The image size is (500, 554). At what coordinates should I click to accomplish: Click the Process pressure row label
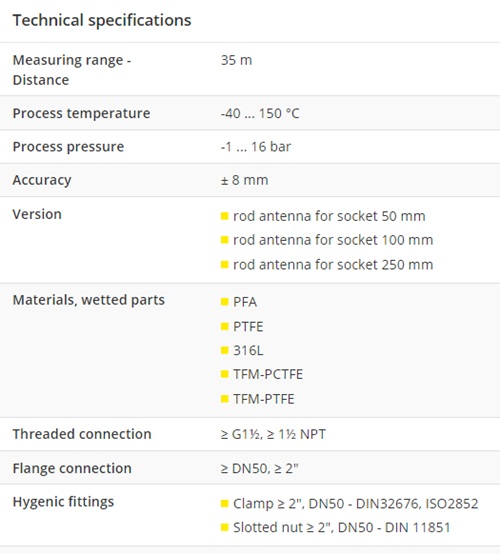(68, 147)
